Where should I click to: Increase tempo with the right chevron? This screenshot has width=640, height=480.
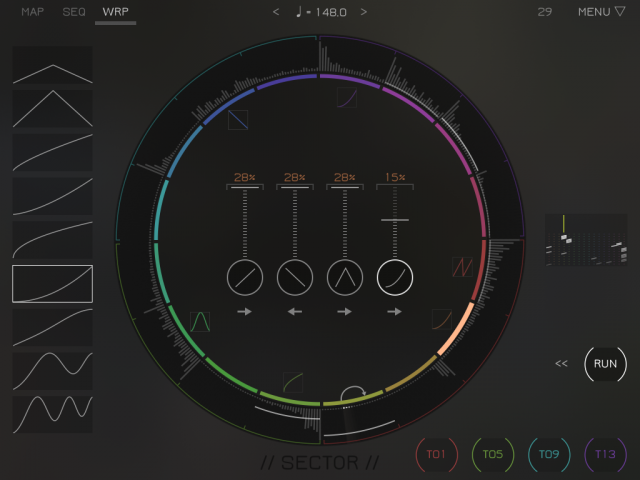click(x=364, y=12)
